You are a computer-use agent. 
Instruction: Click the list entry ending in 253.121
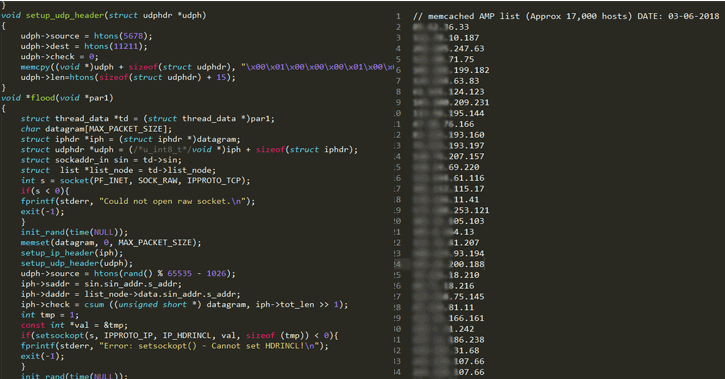(451, 210)
